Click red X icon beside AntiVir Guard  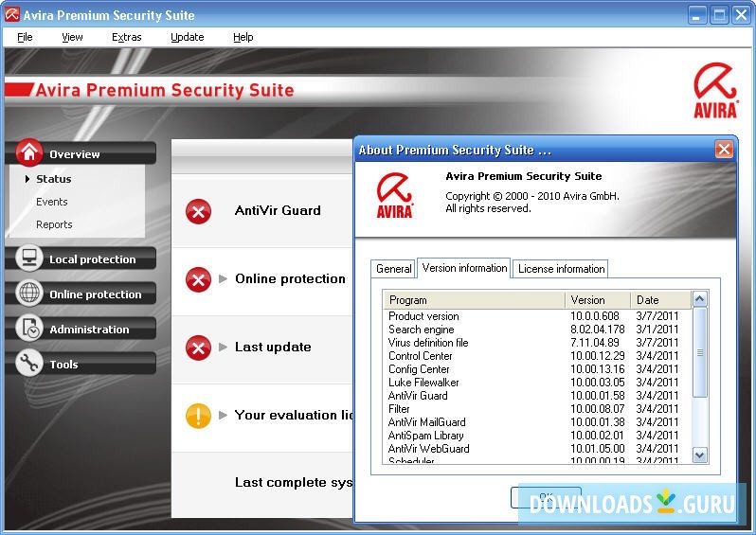click(198, 211)
